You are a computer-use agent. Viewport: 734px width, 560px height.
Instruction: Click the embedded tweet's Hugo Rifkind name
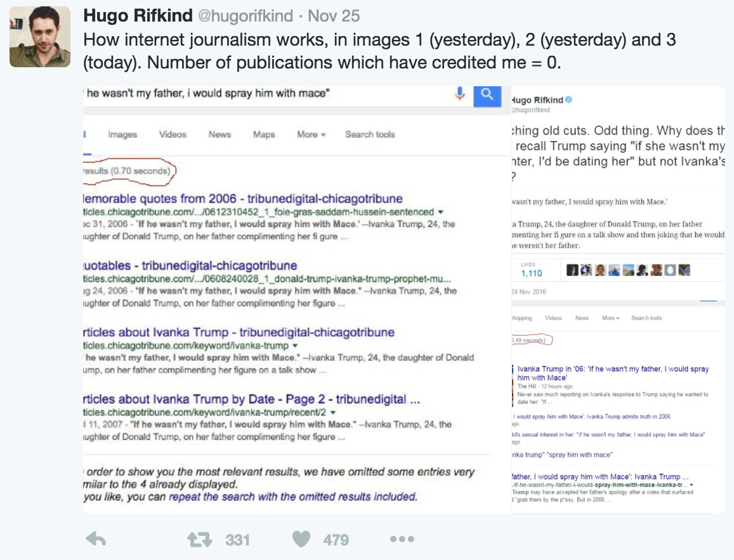[x=537, y=100]
